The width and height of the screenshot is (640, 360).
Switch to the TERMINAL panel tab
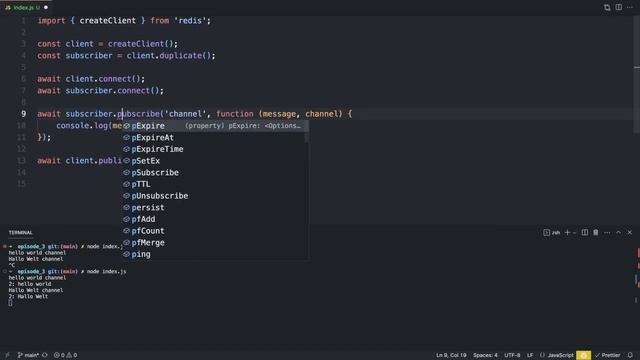(20, 233)
